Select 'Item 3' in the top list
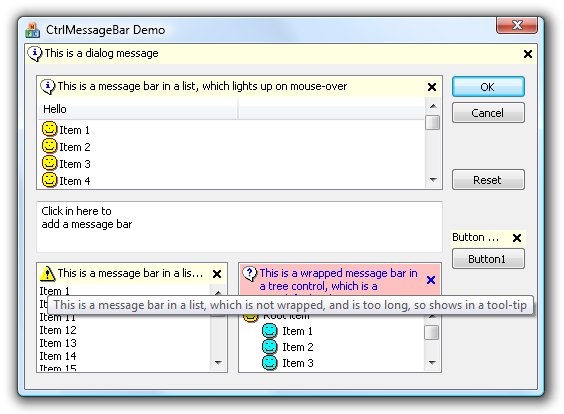The width and height of the screenshot is (564, 414). [x=75, y=164]
